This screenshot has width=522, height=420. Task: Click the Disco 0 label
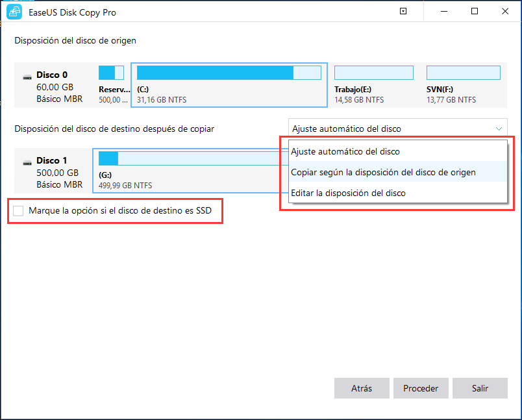(52, 75)
